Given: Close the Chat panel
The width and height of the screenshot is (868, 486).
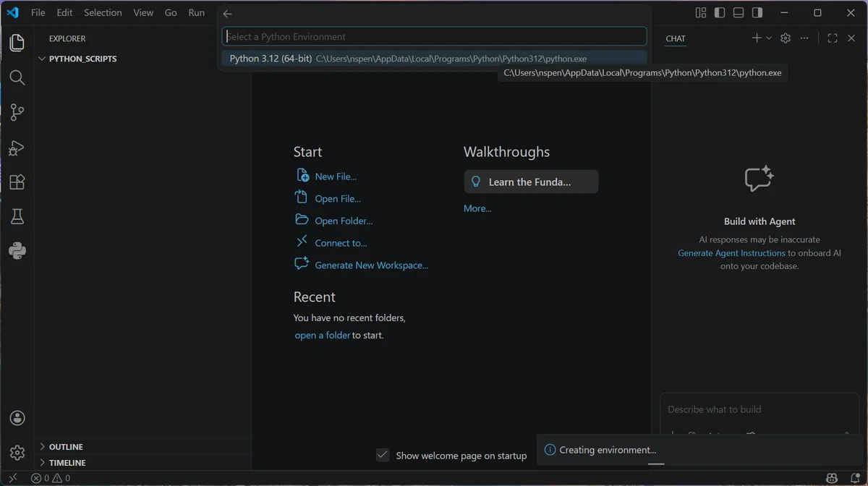Looking at the screenshot, I should click(851, 38).
